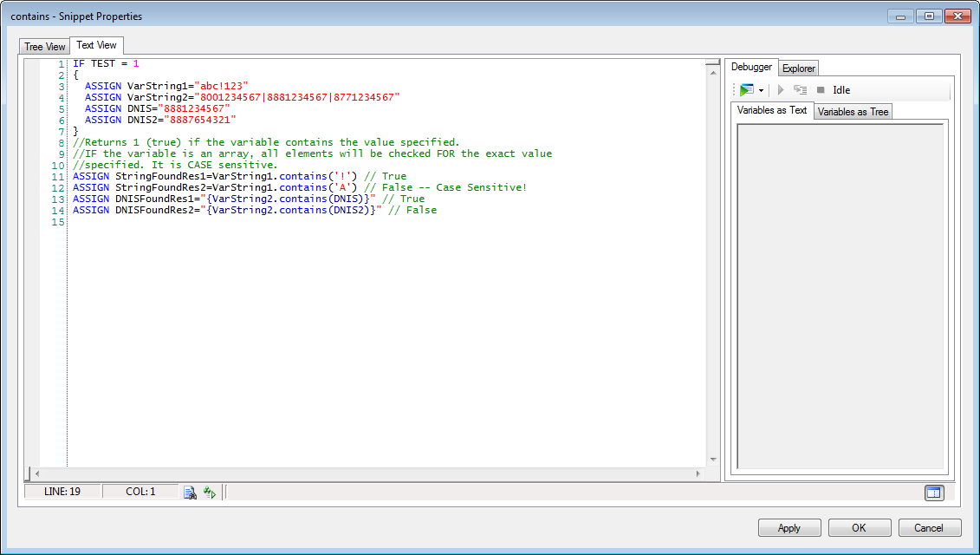Click the string "abc!123" on line 3
Image resolution: width=980 pixels, height=555 pixels.
(222, 87)
